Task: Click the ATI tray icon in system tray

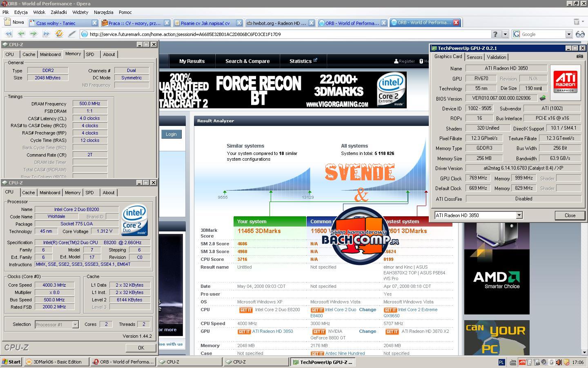Action: pyautogui.click(x=522, y=362)
